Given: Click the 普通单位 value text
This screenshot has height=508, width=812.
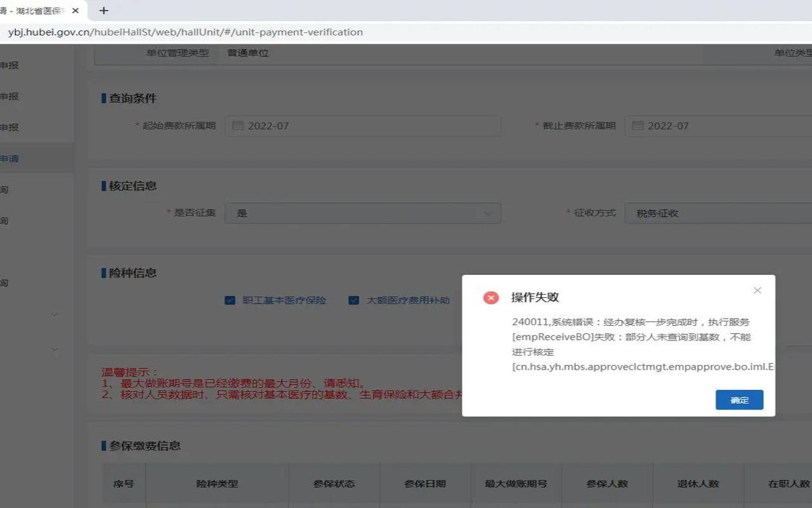Looking at the screenshot, I should (x=248, y=53).
